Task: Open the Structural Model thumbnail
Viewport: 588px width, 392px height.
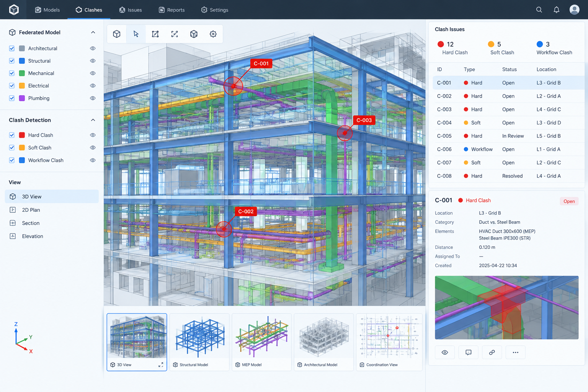Action: [199, 342]
